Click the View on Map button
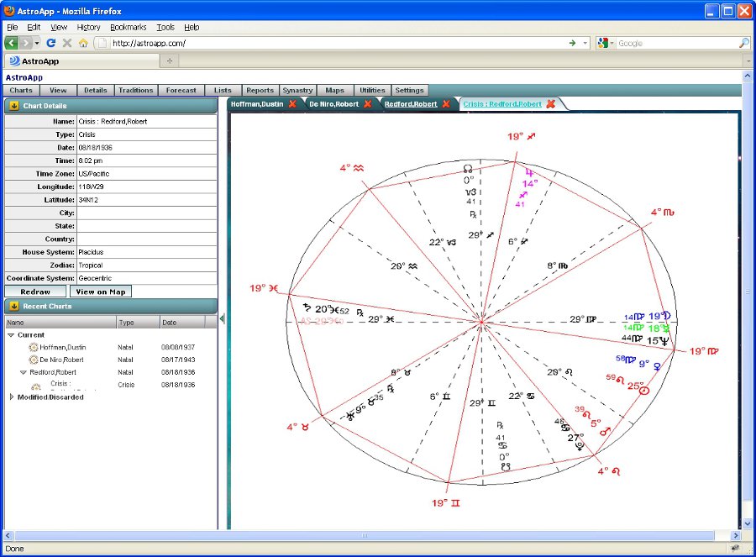Viewport: 756px width, 557px height. [x=99, y=292]
